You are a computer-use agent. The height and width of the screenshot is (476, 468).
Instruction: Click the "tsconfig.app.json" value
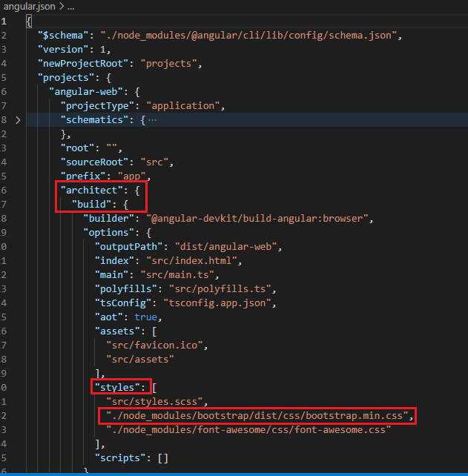point(217,303)
